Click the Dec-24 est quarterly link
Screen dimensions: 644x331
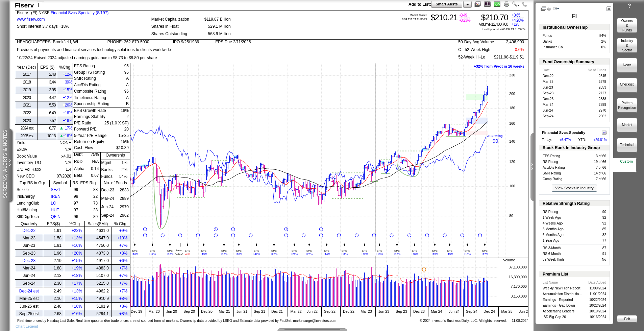(x=29, y=291)
